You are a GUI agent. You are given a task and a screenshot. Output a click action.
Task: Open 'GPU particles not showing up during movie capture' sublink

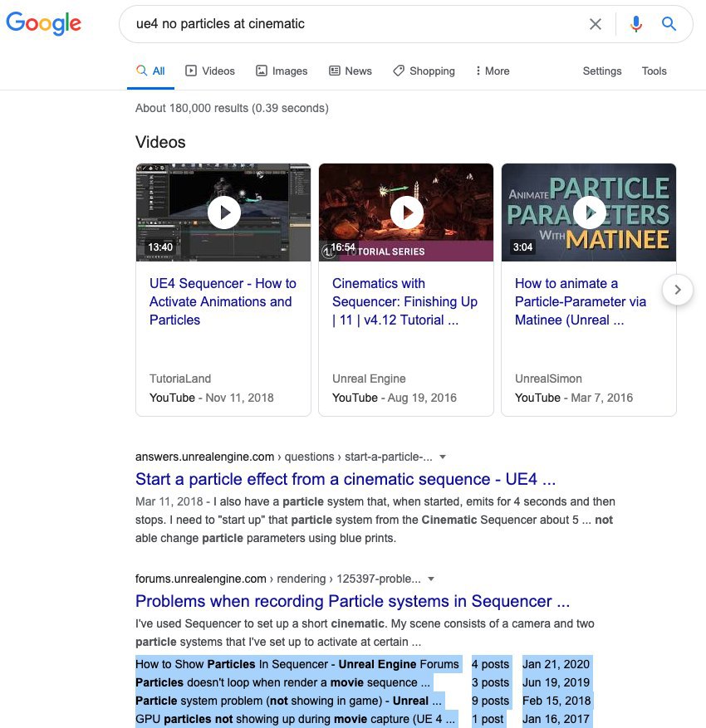pyautogui.click(x=296, y=719)
